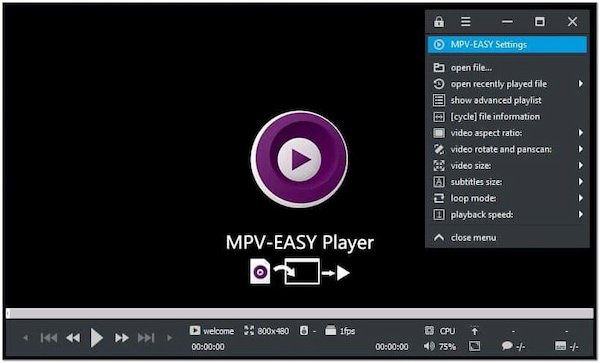
Task: Click the file information icon
Action: (439, 117)
